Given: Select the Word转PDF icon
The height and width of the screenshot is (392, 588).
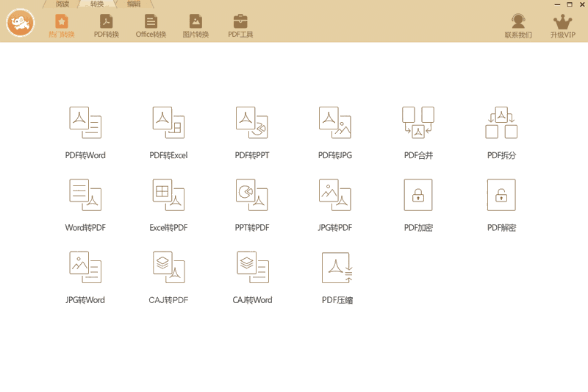Looking at the screenshot, I should pos(85,196).
